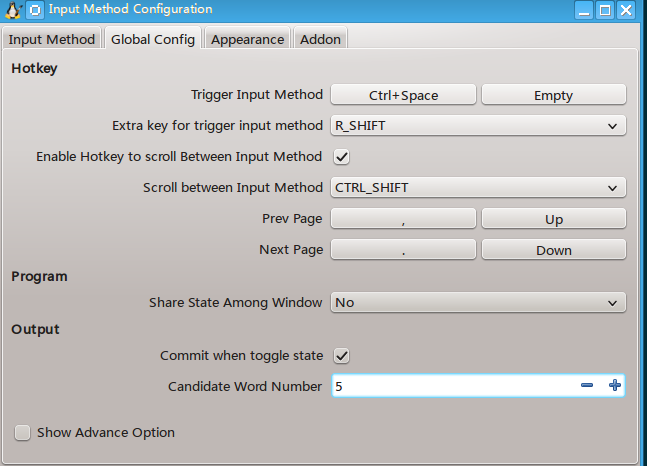The height and width of the screenshot is (466, 647).
Task: Expand the CTRL_SHIFT scroll method dropdown
Action: coord(478,187)
